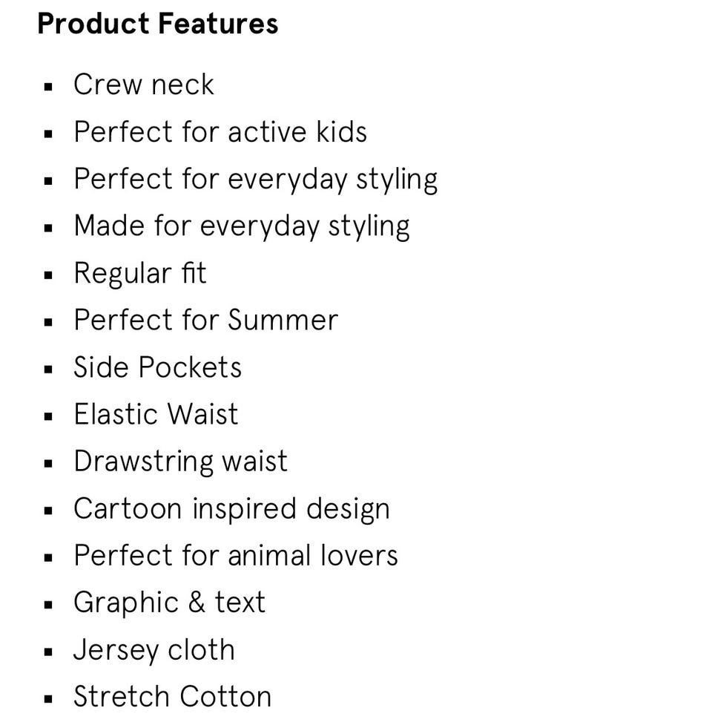712x728 pixels.
Task: Click the 'Perfect for Summer' item
Action: [x=205, y=320]
